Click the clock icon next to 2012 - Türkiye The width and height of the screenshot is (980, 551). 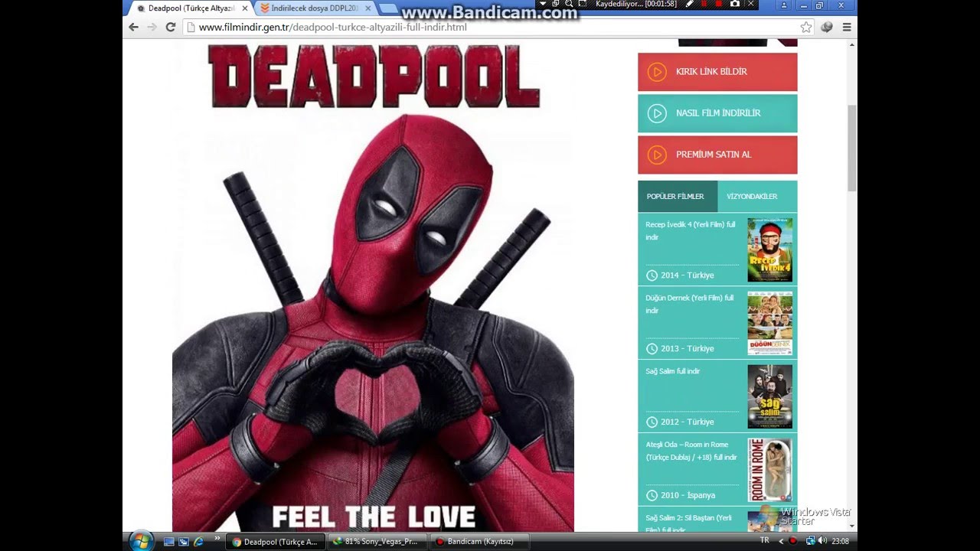coord(652,422)
